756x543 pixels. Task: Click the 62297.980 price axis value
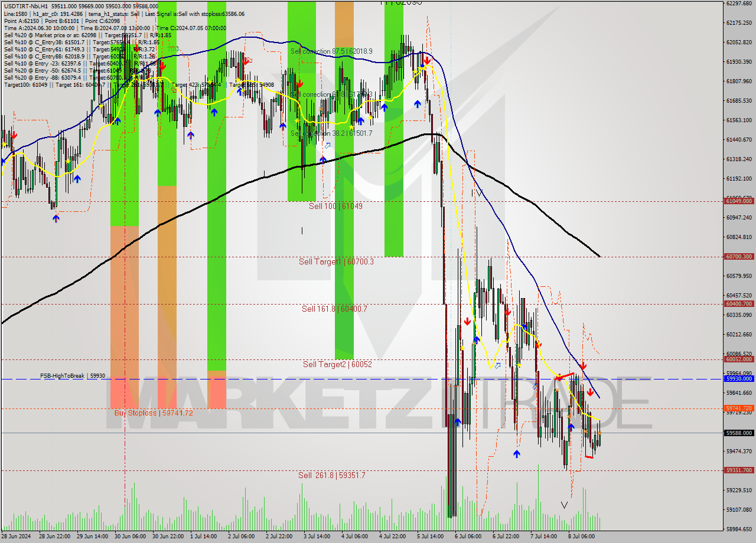[x=738, y=3]
